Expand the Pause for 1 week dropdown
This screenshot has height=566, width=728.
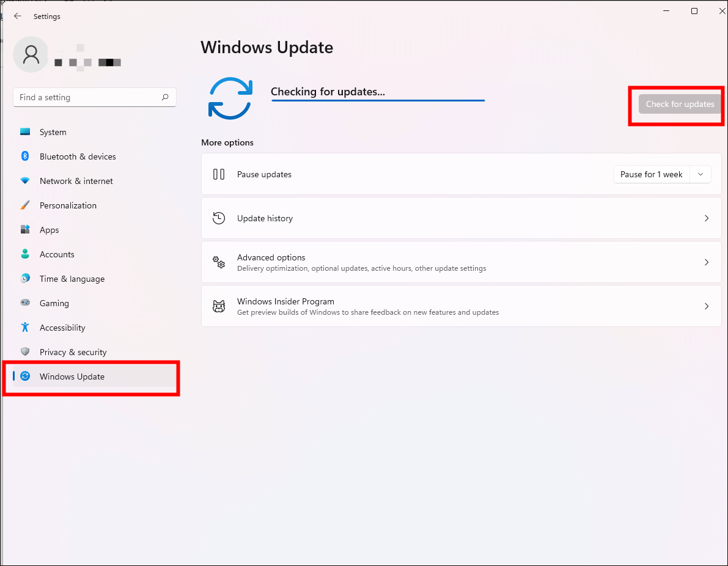[x=700, y=174]
